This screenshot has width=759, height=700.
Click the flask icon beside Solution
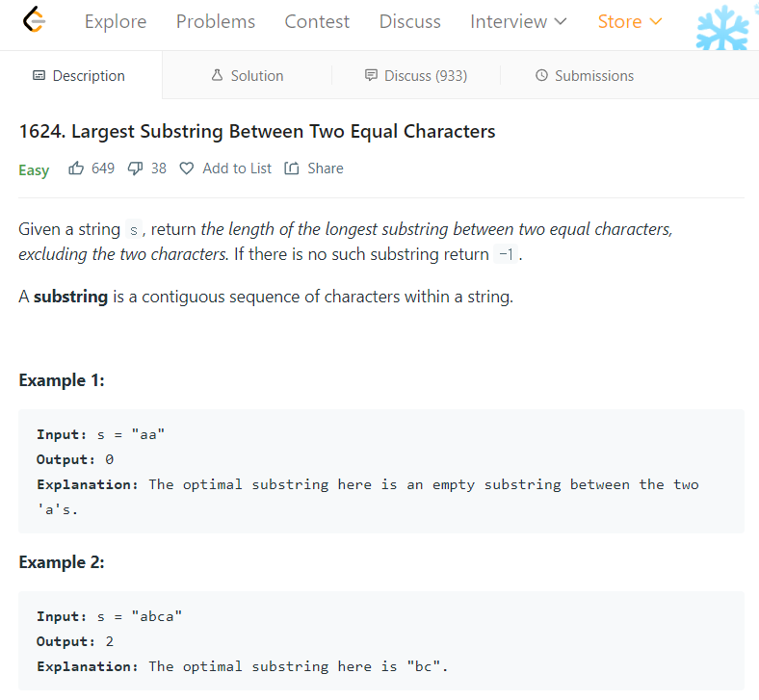click(218, 75)
